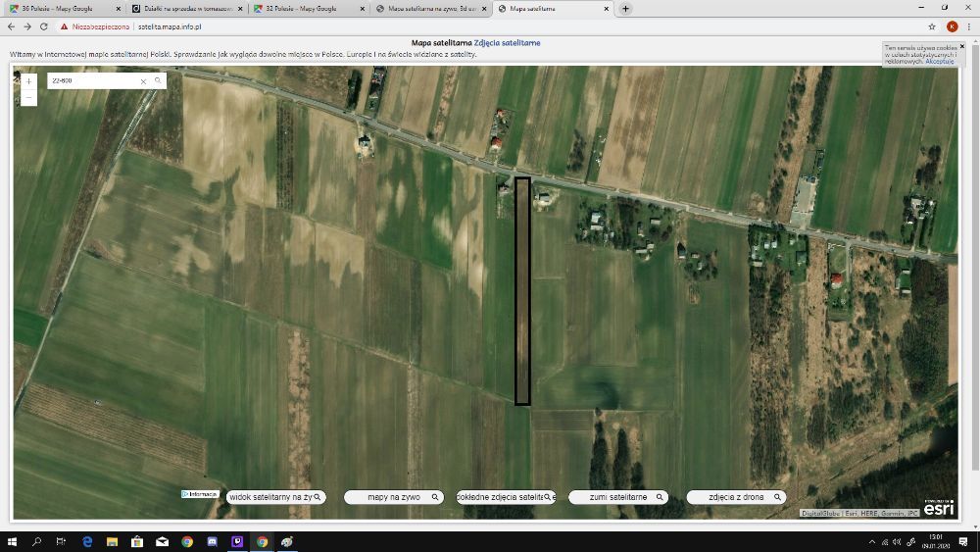Close the cookie notice with X
The height and width of the screenshot is (552, 980).
962,46
